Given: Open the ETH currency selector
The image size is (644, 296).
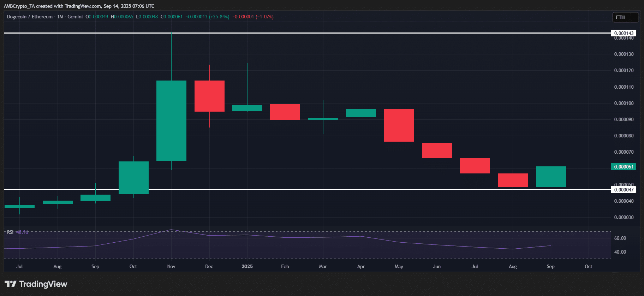Looking at the screenshot, I should 625,17.
